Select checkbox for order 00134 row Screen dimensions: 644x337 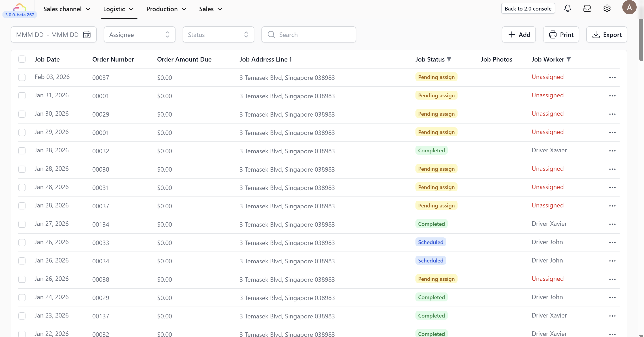point(22,224)
